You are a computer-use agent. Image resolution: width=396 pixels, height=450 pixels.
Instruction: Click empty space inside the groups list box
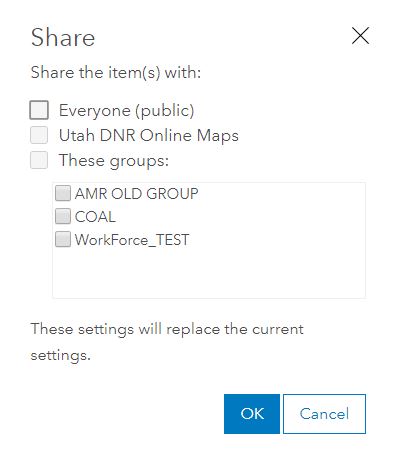click(x=209, y=273)
